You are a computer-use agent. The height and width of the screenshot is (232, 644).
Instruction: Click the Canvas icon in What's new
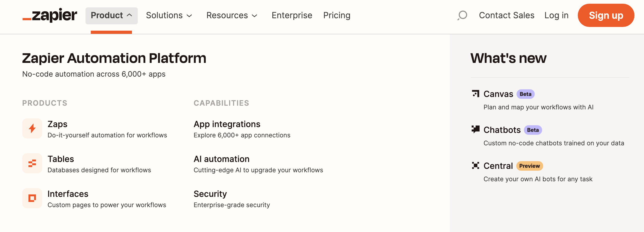pyautogui.click(x=476, y=94)
